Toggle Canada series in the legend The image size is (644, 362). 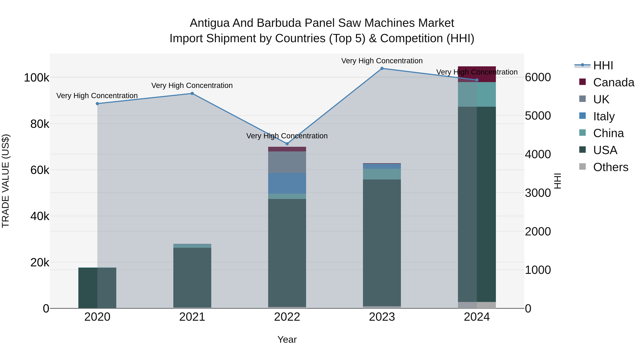click(x=606, y=82)
